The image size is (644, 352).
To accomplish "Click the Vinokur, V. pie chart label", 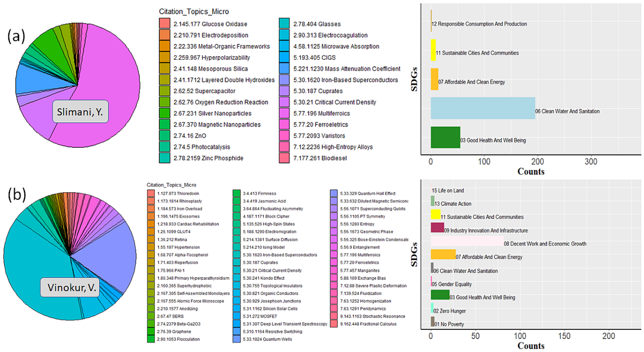I will click(70, 287).
